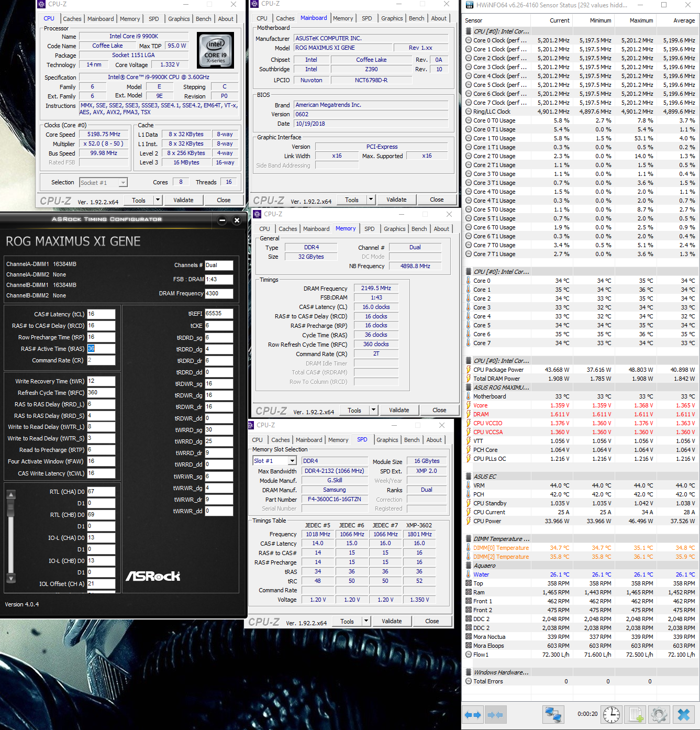Open HWiNFO sensor settings gear icon
Image resolution: width=700 pixels, height=730 pixels.
pyautogui.click(x=659, y=715)
